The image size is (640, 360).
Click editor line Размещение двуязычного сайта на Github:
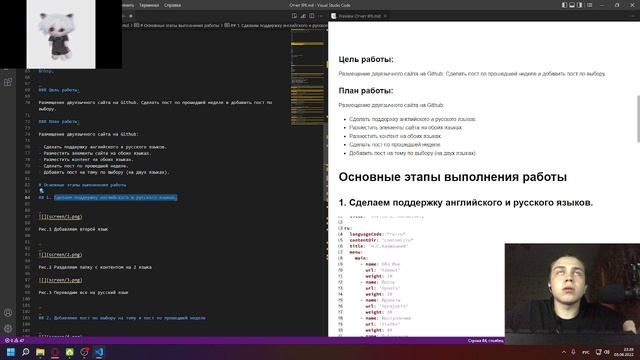(x=89, y=134)
